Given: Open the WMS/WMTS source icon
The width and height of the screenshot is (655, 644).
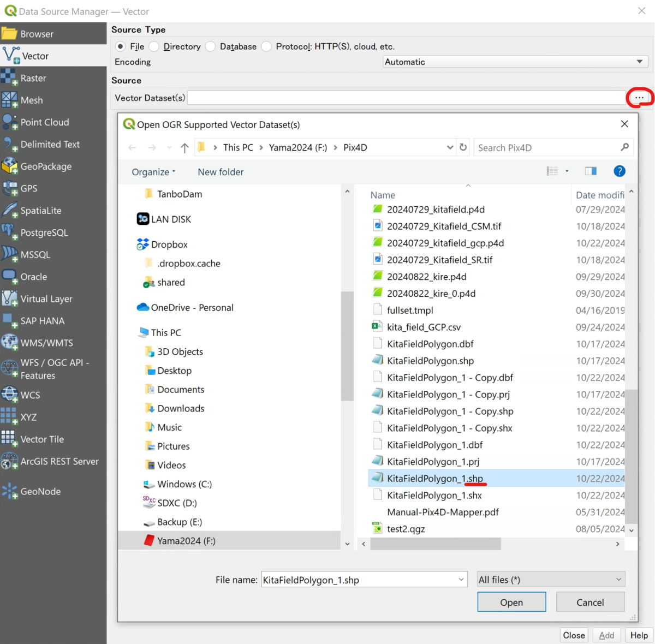Looking at the screenshot, I should click(9, 343).
